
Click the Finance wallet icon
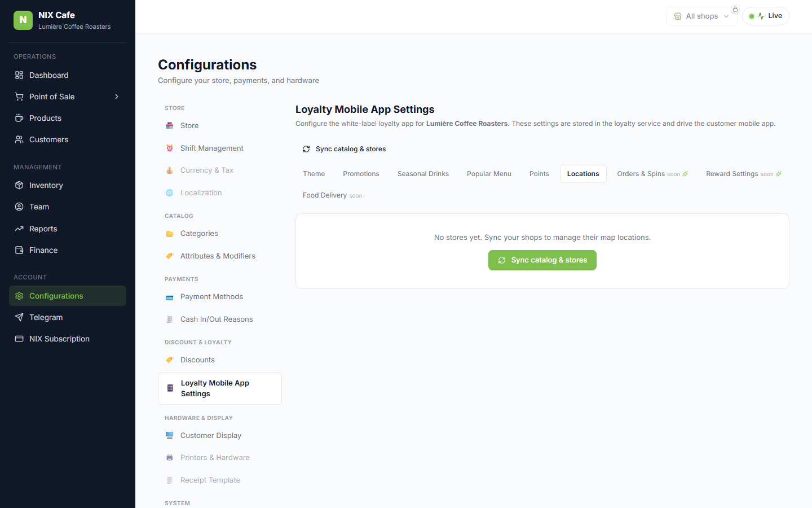(19, 250)
